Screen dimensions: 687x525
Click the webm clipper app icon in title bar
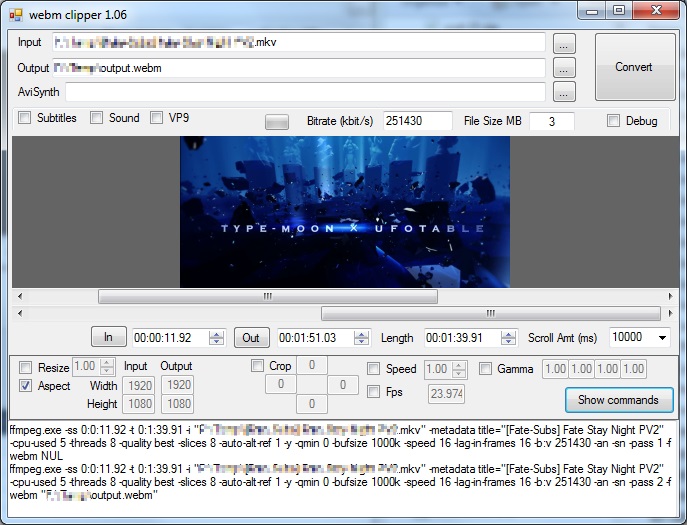click(16, 15)
